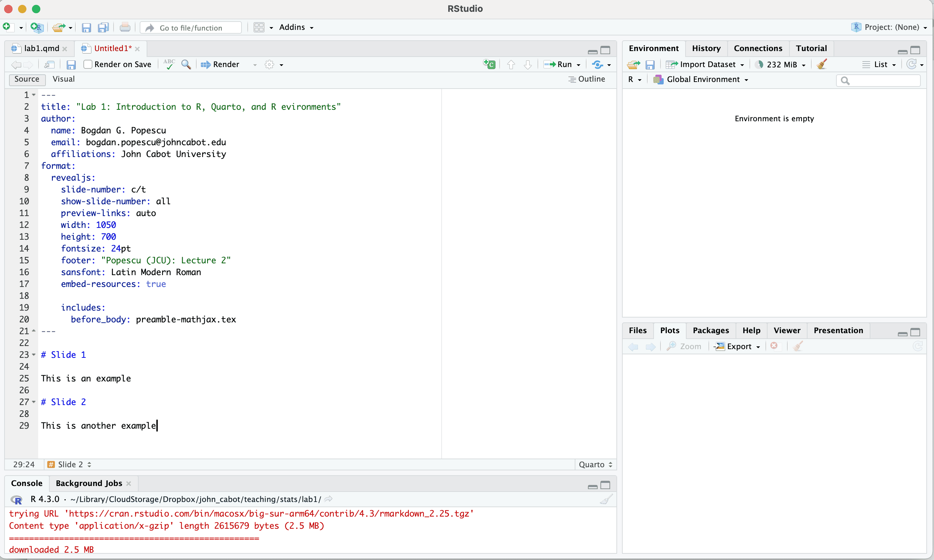Switch to the History tab
This screenshot has width=934, height=560.
coord(706,48)
